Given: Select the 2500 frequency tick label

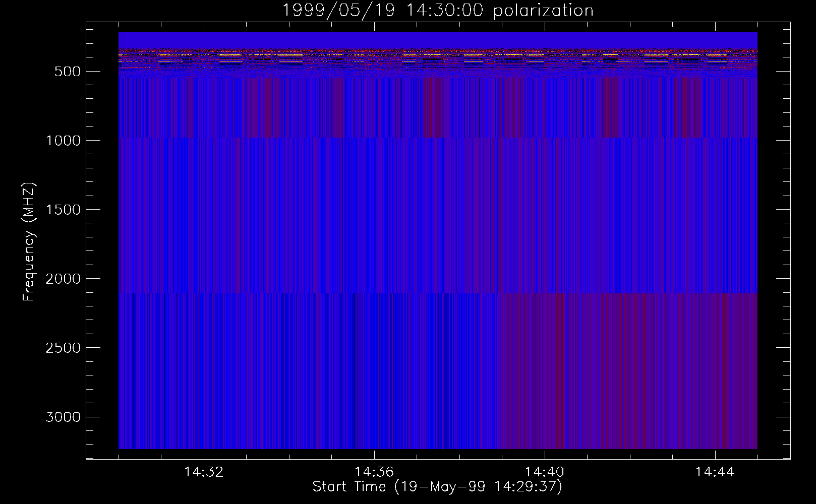Looking at the screenshot, I should point(63,348).
